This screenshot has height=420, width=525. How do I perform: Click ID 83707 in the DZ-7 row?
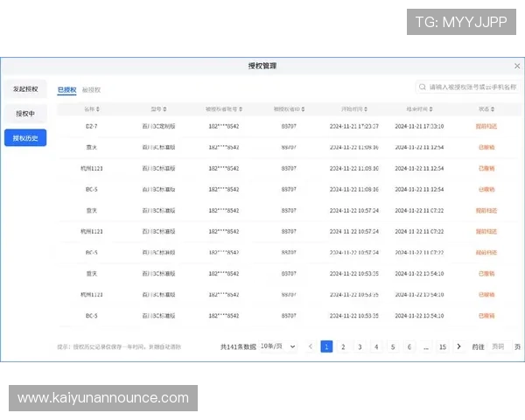tap(289, 126)
